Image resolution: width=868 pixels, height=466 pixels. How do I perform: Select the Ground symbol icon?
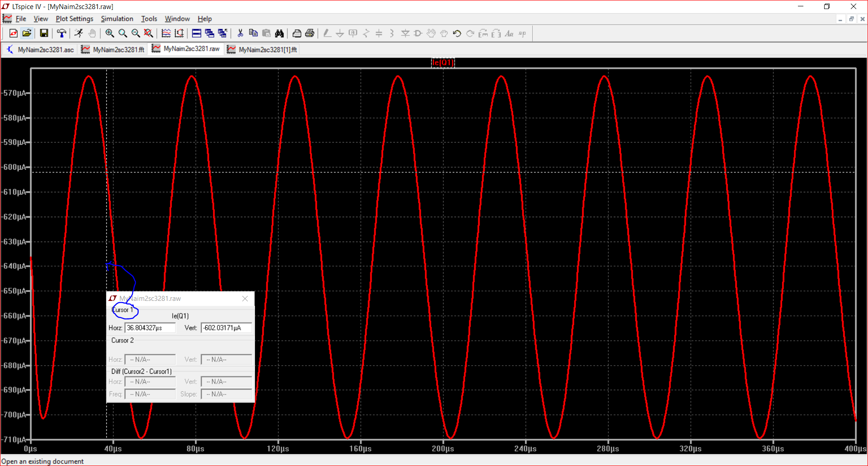tap(340, 33)
